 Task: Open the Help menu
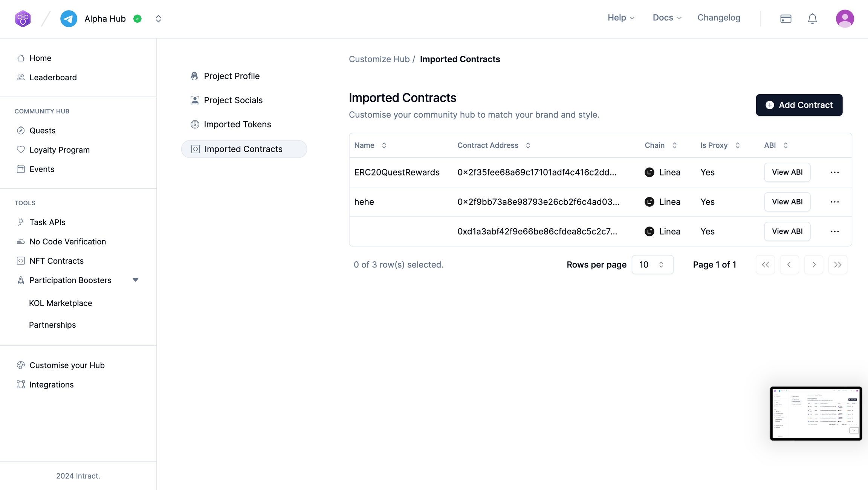[x=621, y=18]
